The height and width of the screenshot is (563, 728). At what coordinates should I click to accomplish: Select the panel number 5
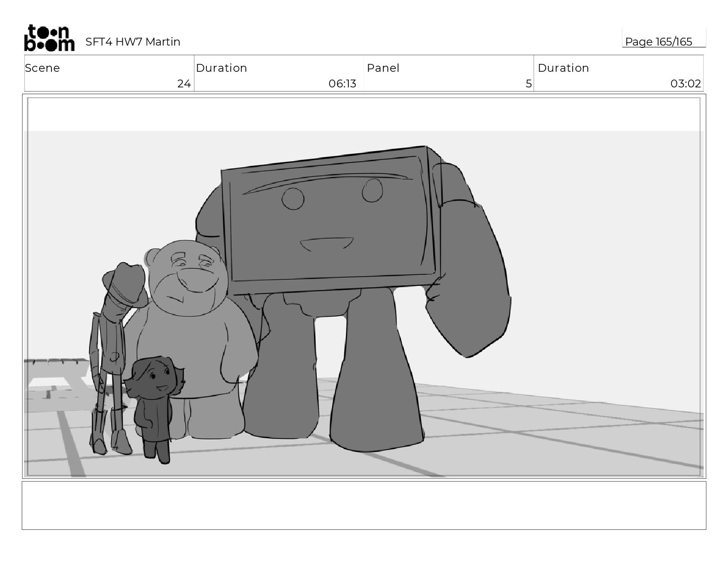coord(529,84)
